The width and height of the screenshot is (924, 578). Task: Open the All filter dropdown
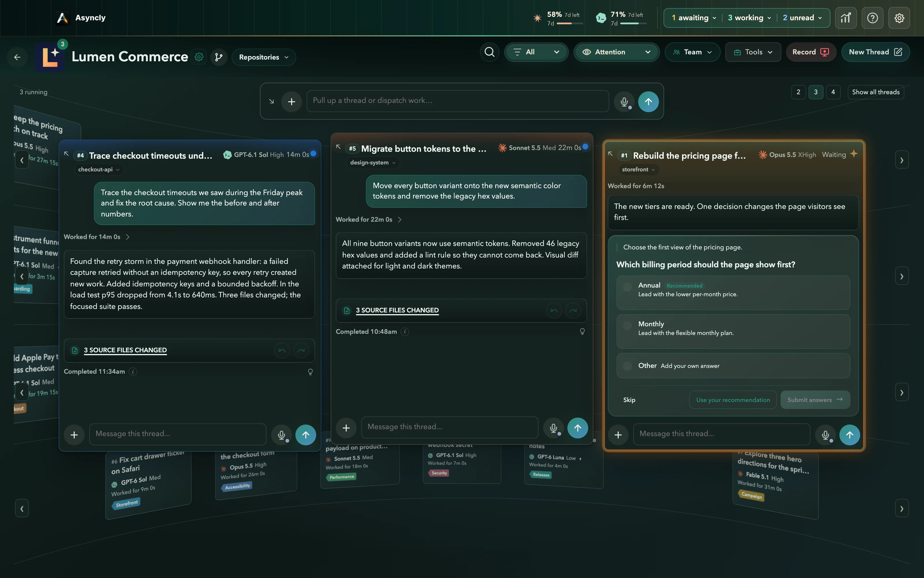click(536, 52)
